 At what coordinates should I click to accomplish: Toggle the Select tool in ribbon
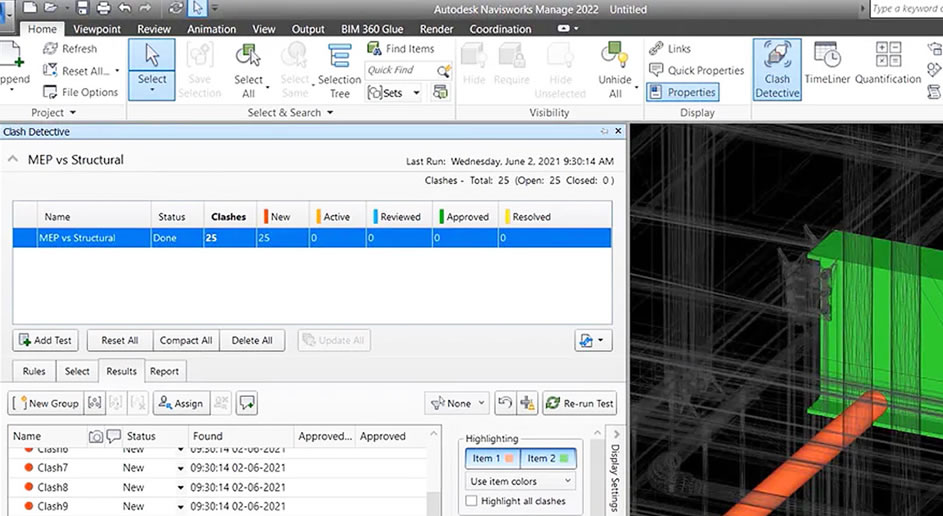[x=152, y=69]
